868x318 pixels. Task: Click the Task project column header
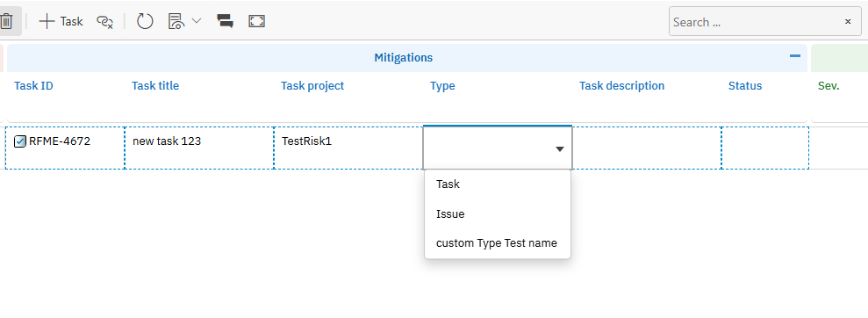point(312,86)
